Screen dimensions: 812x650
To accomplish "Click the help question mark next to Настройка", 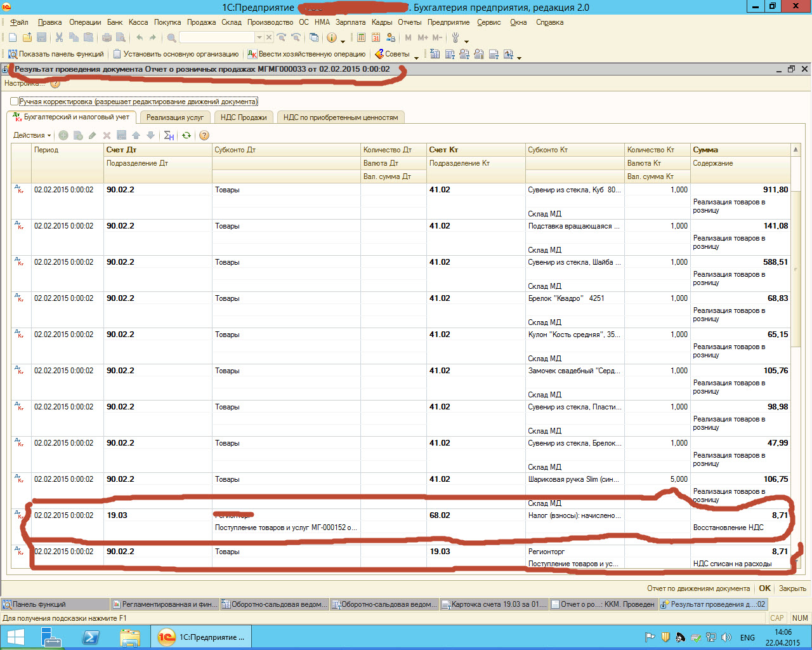I will (x=55, y=83).
